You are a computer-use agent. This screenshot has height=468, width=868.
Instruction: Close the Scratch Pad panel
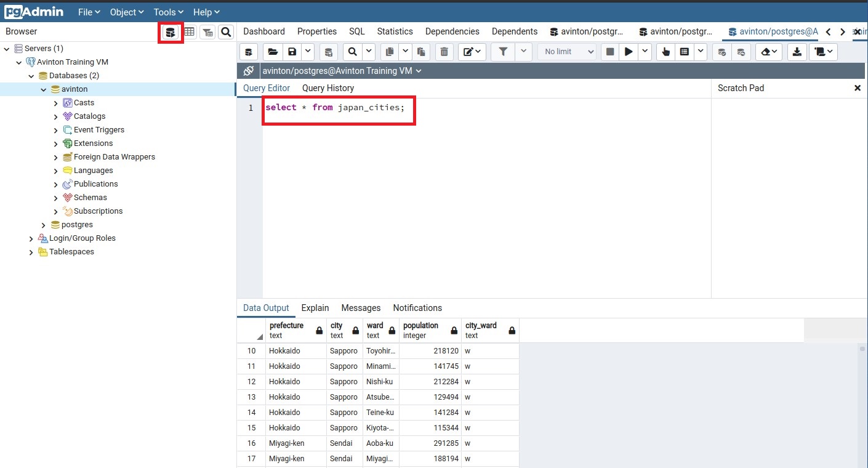(858, 88)
